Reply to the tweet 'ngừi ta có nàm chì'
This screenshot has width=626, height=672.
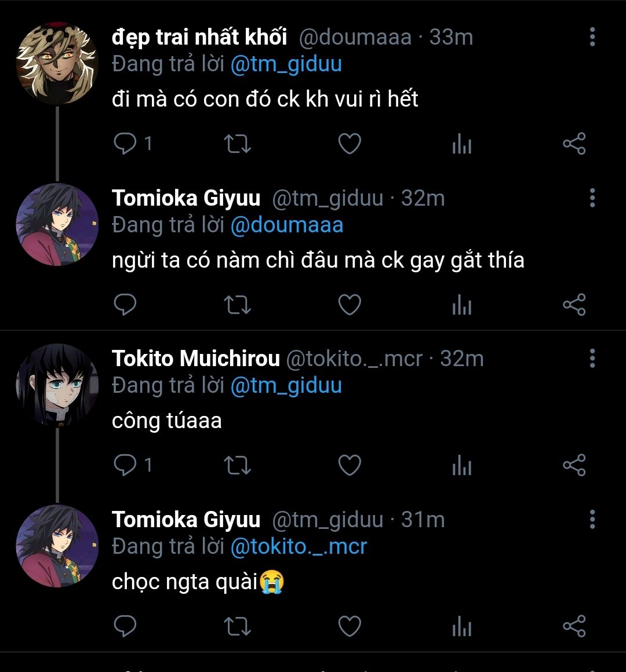point(125,305)
